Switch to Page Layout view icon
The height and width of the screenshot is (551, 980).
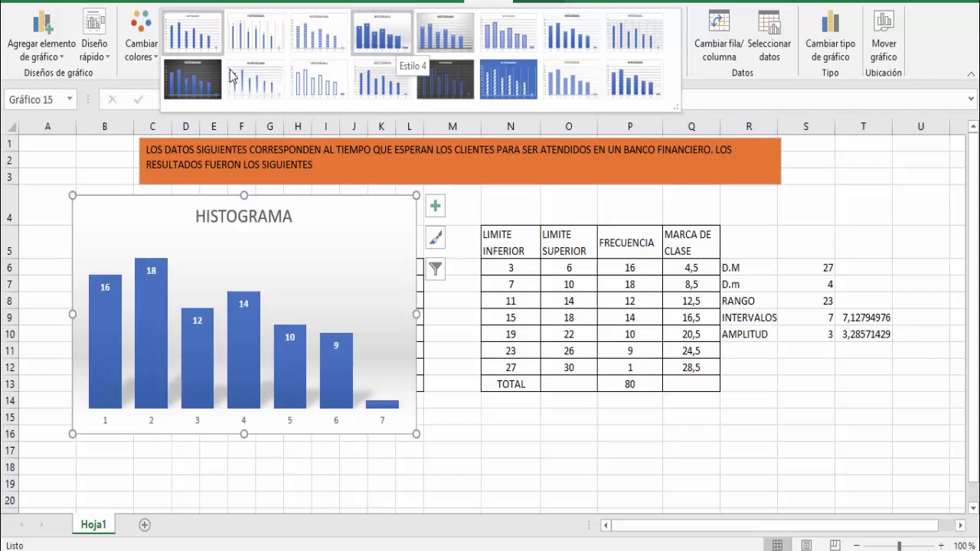[x=806, y=545]
